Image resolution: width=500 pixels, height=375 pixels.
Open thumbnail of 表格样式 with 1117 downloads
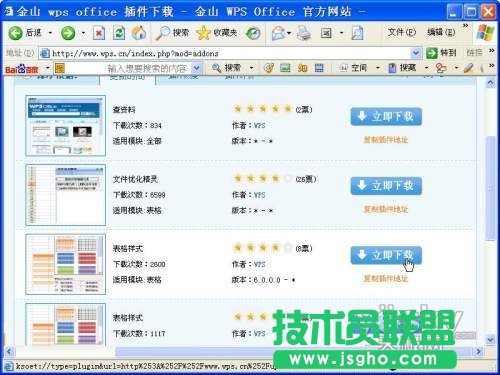(66, 324)
